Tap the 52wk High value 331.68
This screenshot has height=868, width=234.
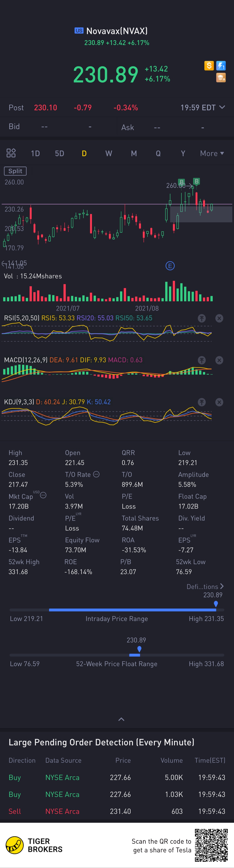(x=18, y=572)
